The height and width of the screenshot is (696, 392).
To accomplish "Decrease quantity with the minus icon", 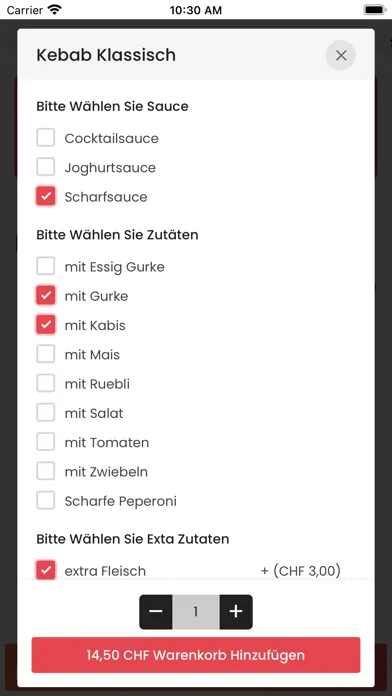I will point(156,612).
